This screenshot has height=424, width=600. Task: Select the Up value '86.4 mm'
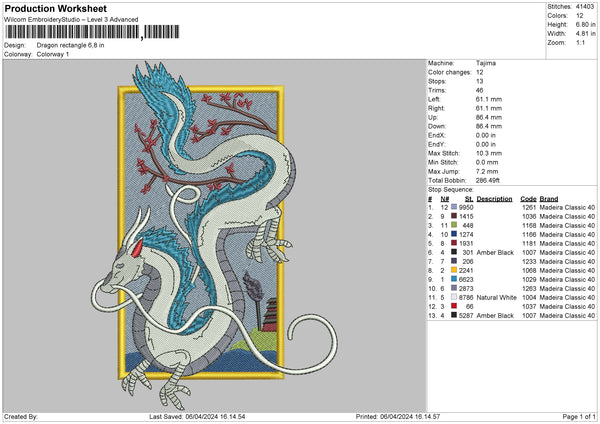coord(489,117)
